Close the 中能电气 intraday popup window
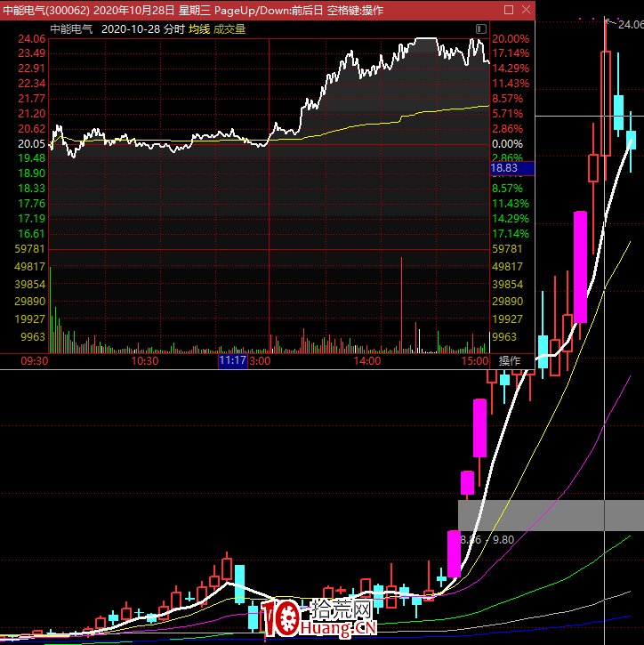This screenshot has height=645, width=644. pyautogui.click(x=526, y=10)
